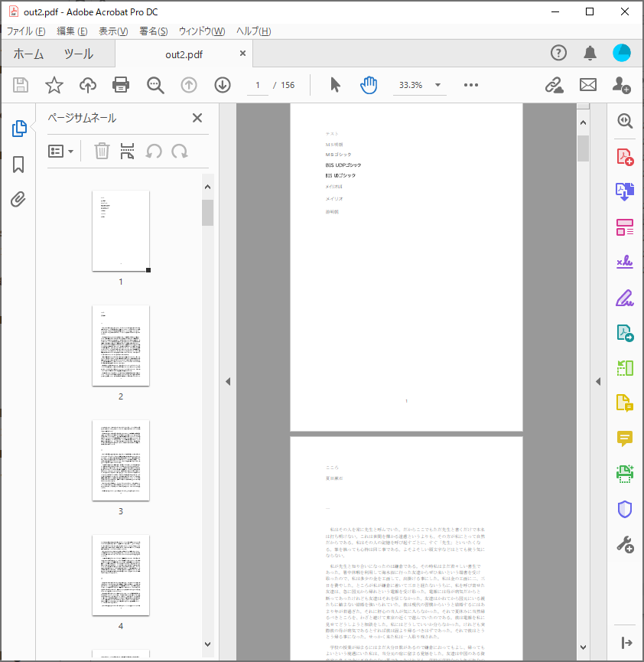Upload the file to cloud
The image size is (644, 662).
(88, 85)
